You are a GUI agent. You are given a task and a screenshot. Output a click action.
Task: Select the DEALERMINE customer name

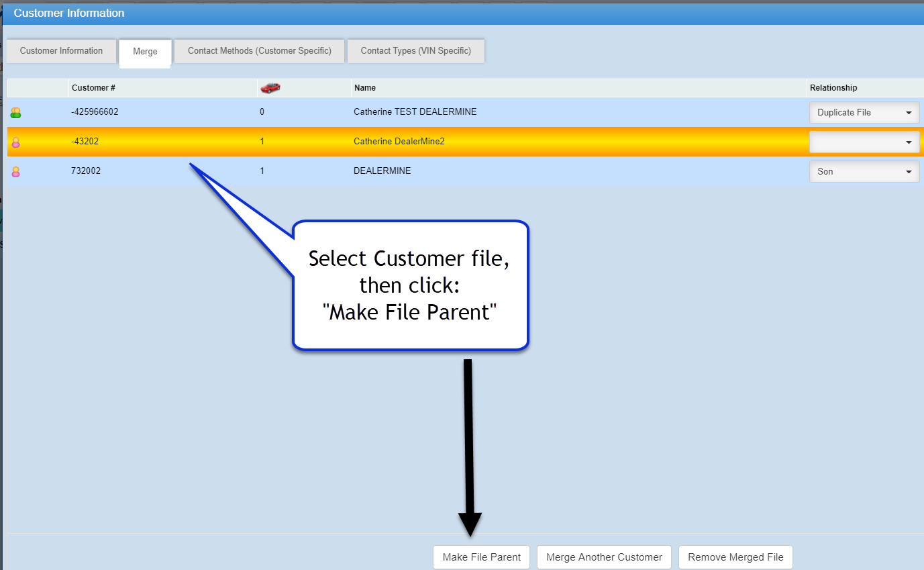[x=382, y=171]
